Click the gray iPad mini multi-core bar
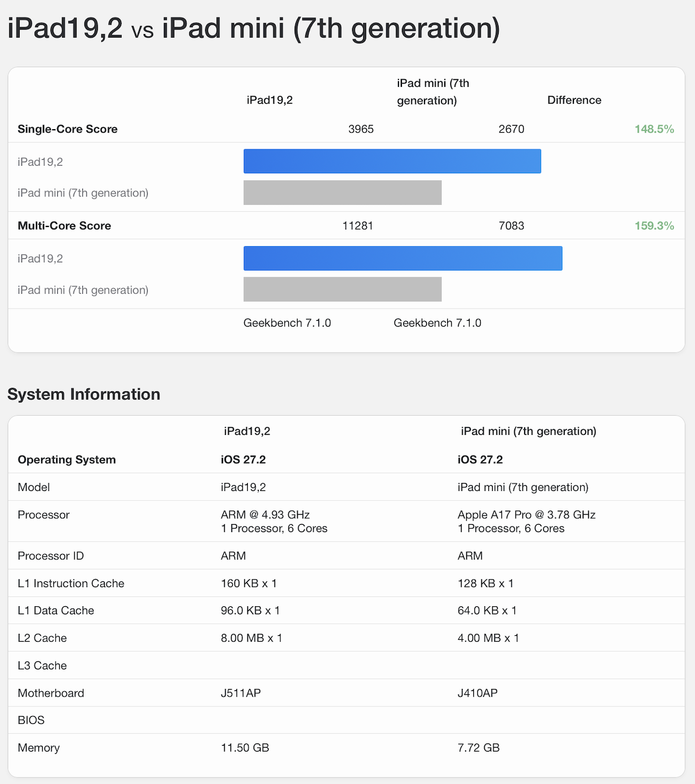This screenshot has width=695, height=784. [342, 289]
